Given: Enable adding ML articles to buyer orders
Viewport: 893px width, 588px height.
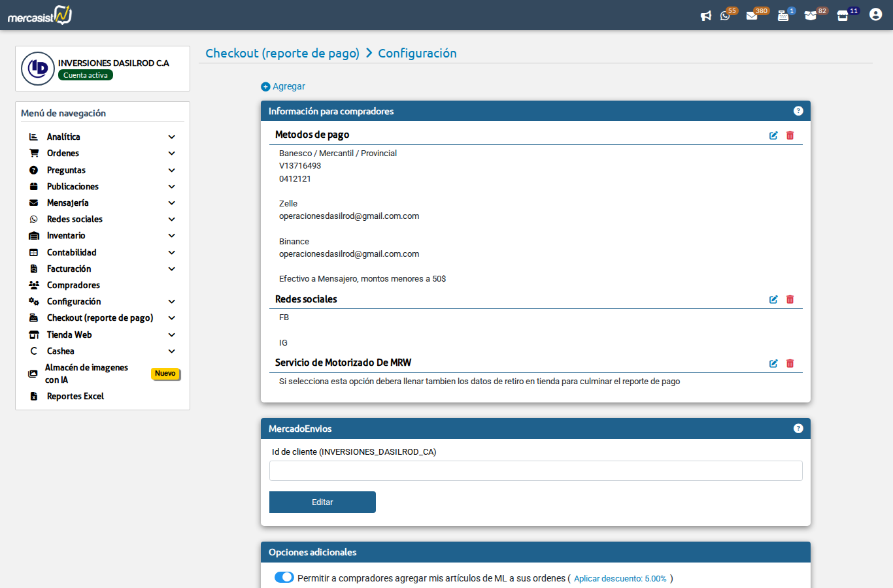Looking at the screenshot, I should pyautogui.click(x=284, y=577).
